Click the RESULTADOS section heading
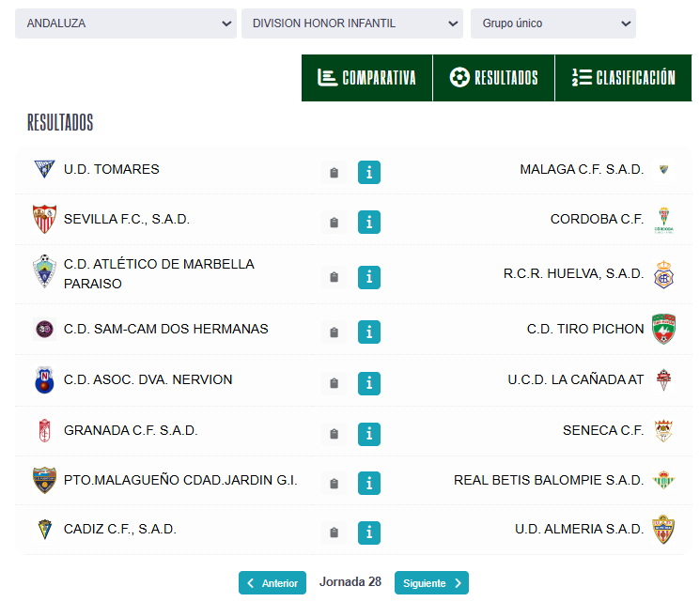 (60, 122)
